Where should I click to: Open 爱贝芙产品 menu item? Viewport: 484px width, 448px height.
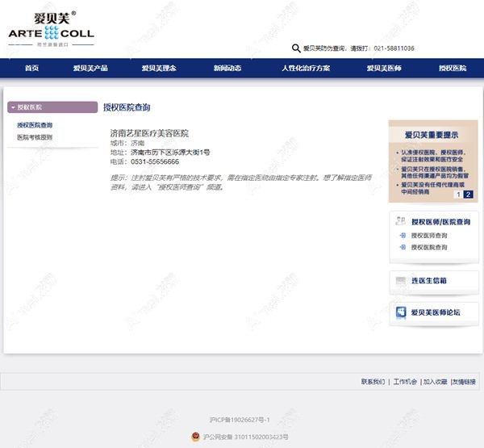point(90,69)
